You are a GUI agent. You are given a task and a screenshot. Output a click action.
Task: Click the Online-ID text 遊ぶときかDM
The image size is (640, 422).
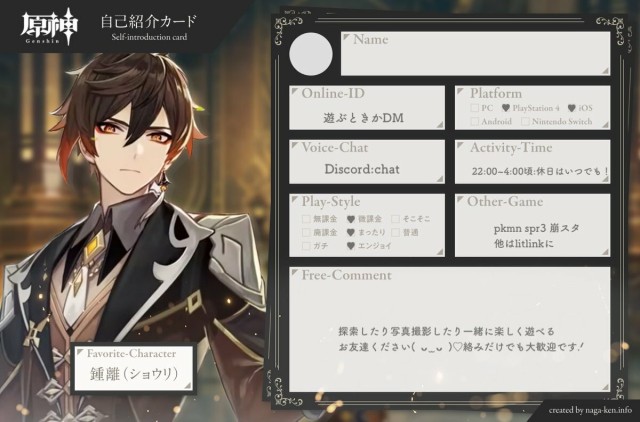point(363,118)
